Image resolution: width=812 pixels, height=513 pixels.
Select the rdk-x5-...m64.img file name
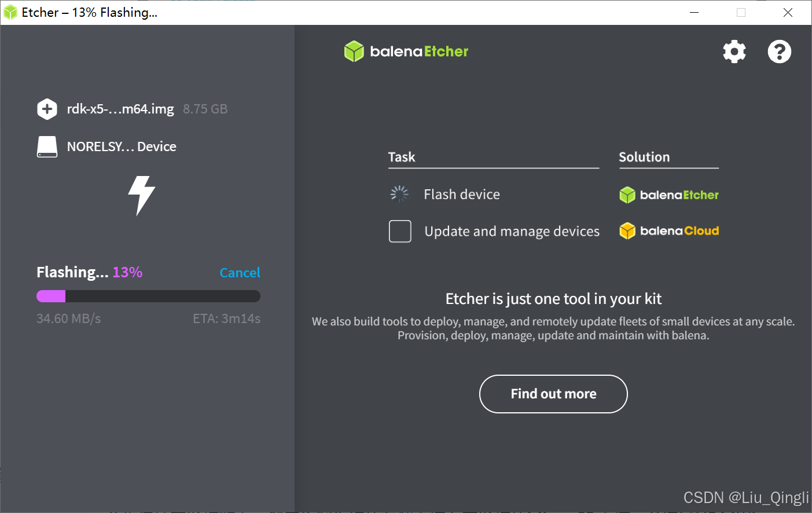[120, 109]
